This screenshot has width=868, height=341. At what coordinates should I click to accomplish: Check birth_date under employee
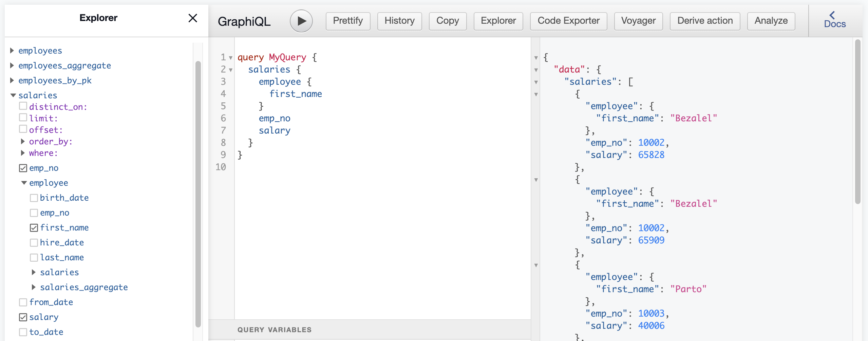tap(34, 198)
